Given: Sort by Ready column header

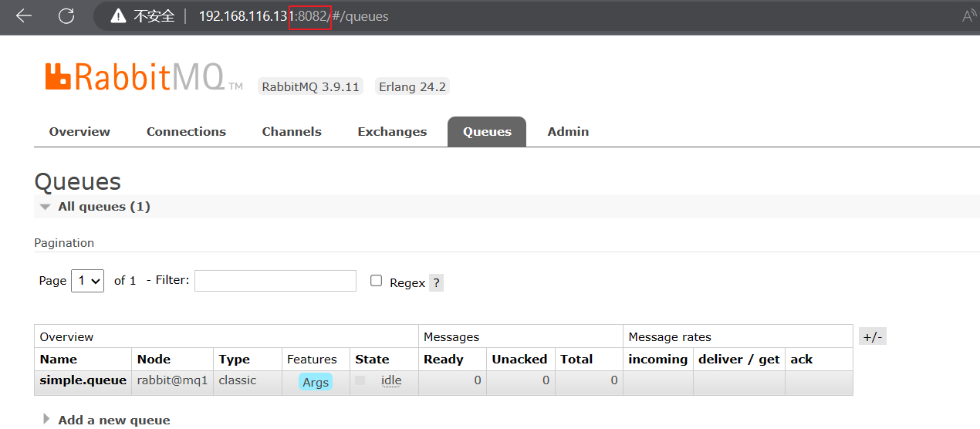Looking at the screenshot, I should click(444, 360).
